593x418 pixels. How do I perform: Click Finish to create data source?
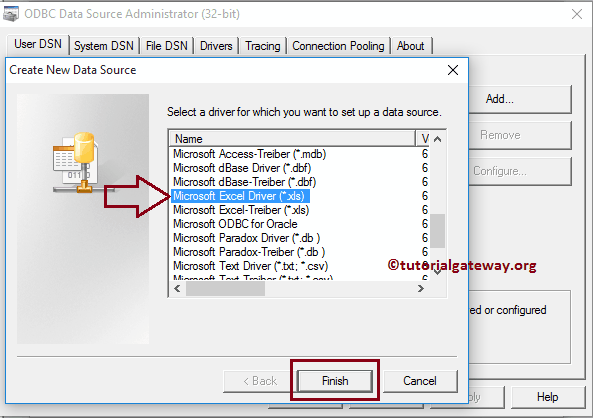pyautogui.click(x=335, y=381)
